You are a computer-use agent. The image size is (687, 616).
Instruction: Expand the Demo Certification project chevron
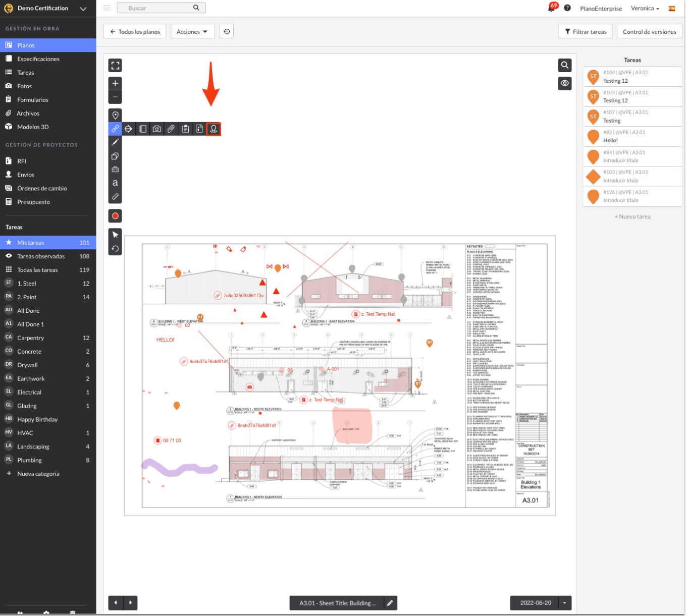click(x=83, y=9)
